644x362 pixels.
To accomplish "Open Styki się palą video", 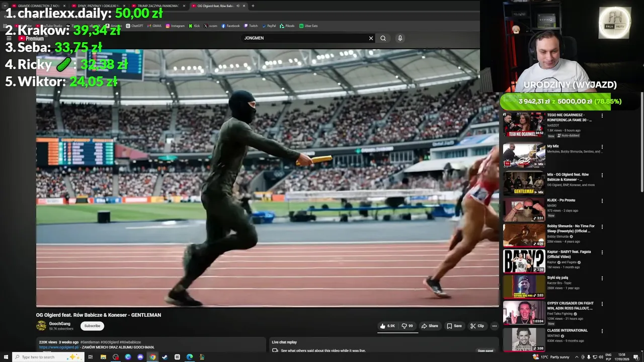I will pos(524,287).
